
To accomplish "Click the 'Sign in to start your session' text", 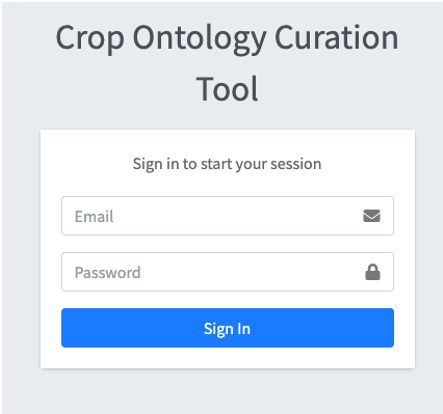I will click(227, 164).
